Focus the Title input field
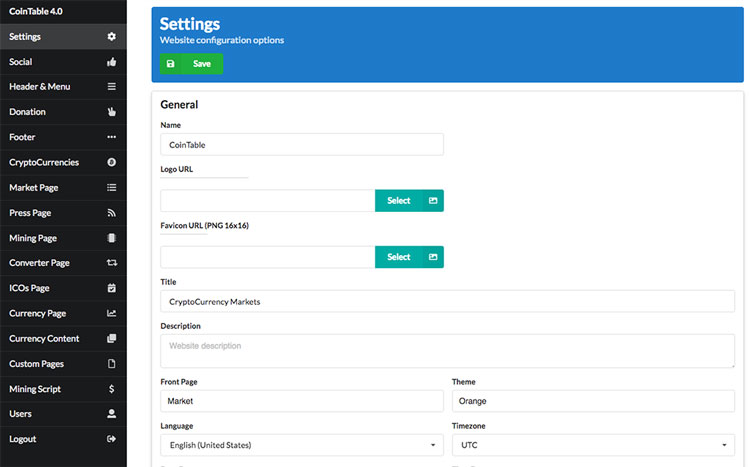The image size is (750, 467). 447,301
